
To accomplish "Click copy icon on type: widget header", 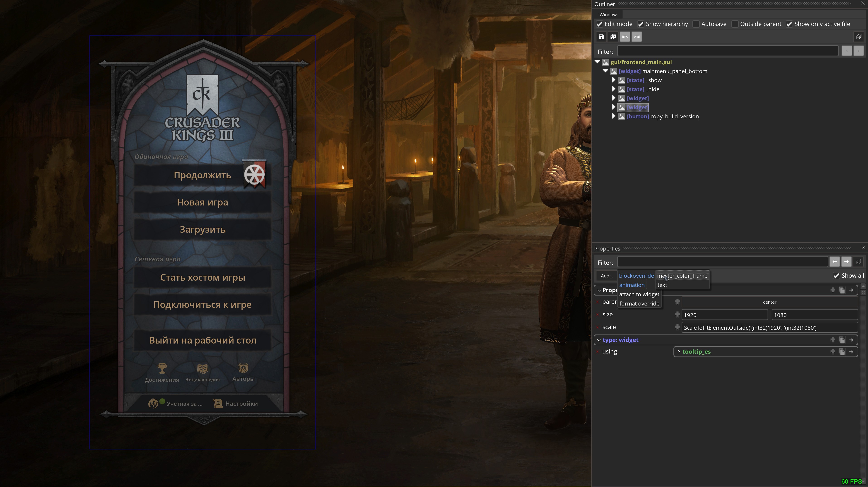I will pos(842,340).
